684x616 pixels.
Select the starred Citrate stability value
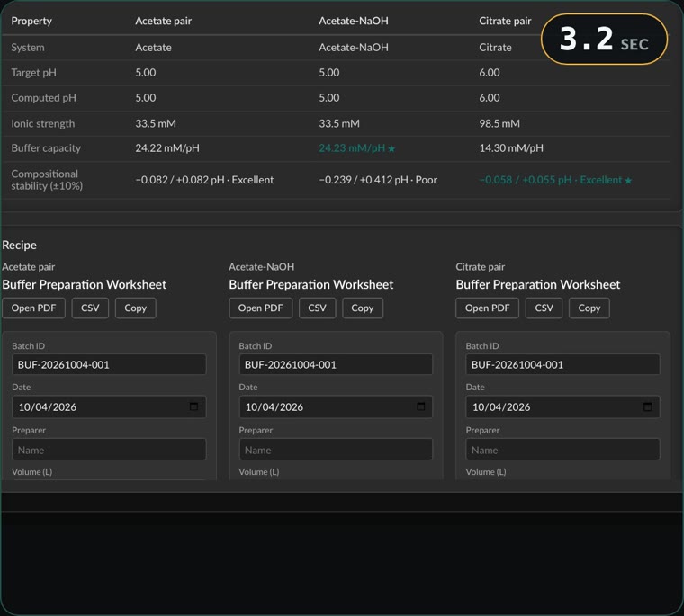tap(555, 180)
